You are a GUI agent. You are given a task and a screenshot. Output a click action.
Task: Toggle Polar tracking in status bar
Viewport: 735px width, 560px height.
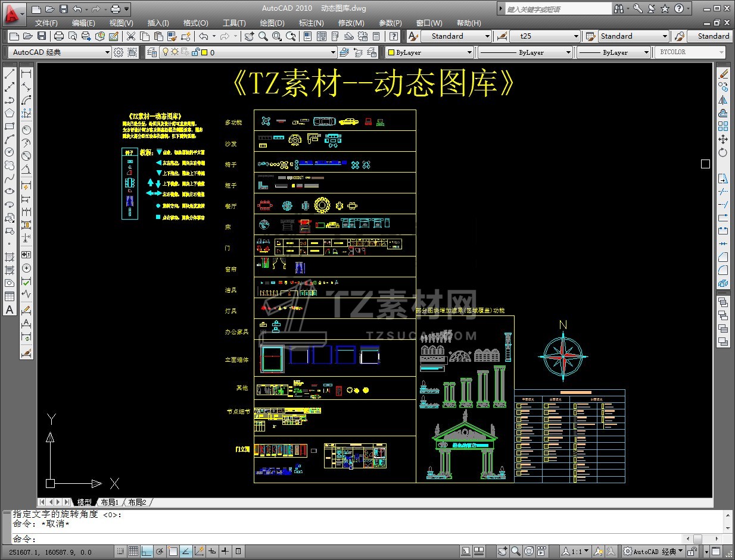click(x=160, y=552)
